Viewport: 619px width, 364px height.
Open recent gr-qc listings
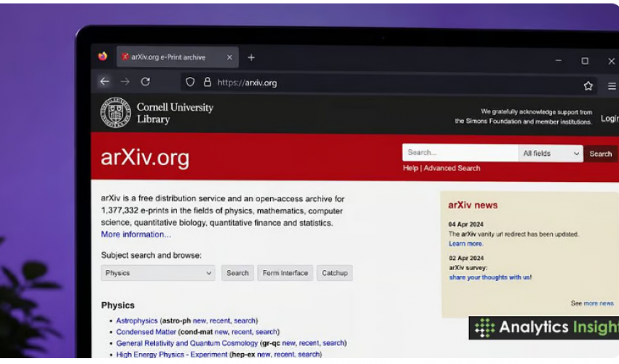pyautogui.click(x=309, y=343)
